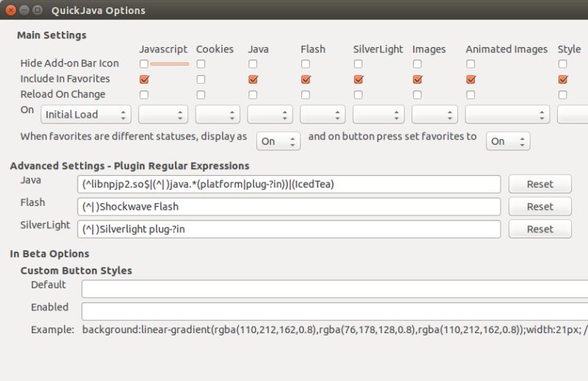This screenshot has height=381, width=588.
Task: Uncheck Include In Favorites for Animated Images
Action: click(470, 79)
